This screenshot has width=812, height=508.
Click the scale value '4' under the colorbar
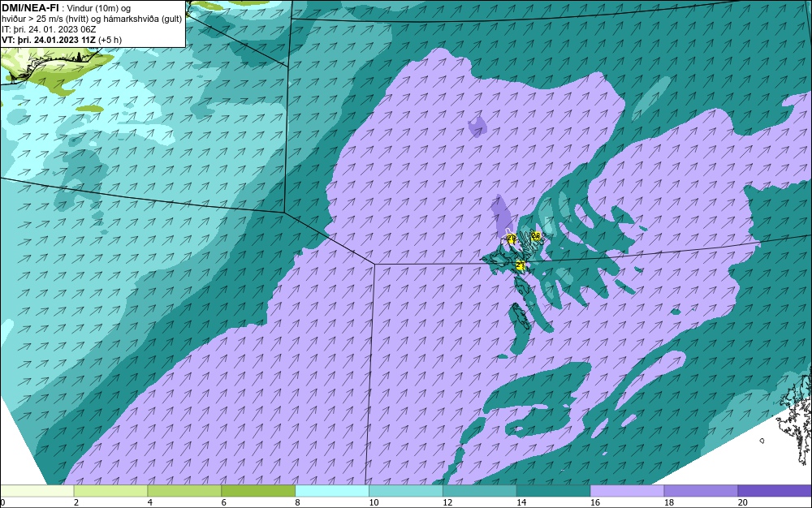150,502
